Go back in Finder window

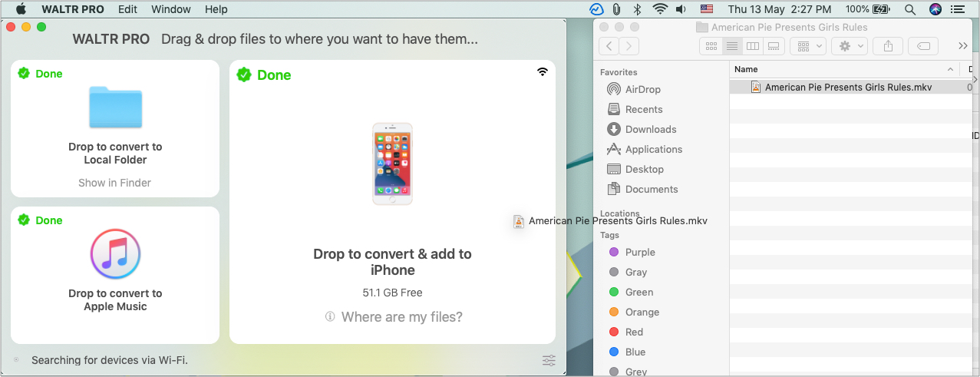[609, 46]
